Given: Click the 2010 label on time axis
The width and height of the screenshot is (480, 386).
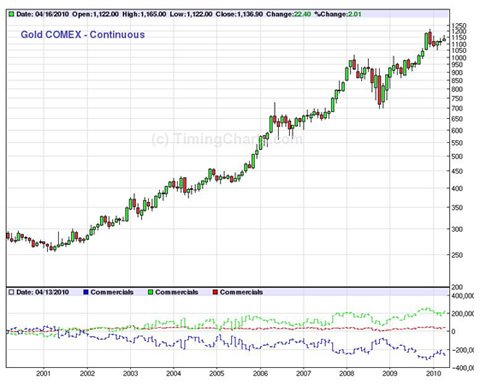Looking at the screenshot, I should pyautogui.click(x=433, y=374).
